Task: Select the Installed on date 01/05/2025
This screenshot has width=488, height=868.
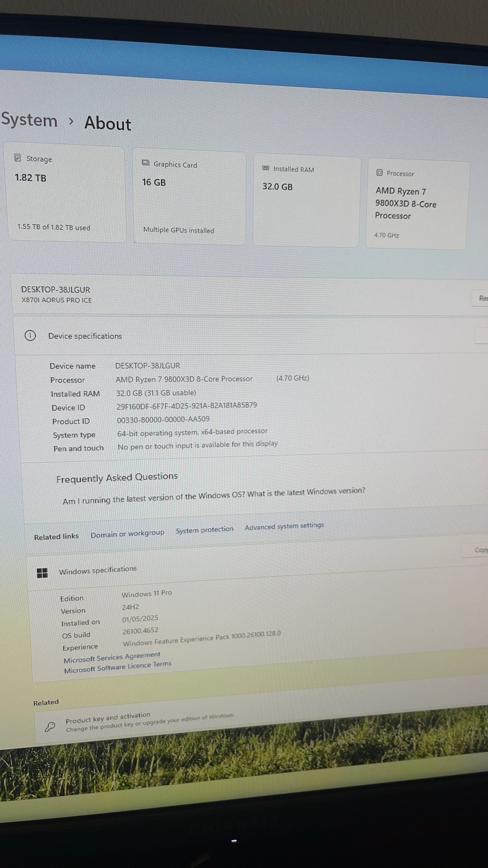Action: (x=140, y=619)
